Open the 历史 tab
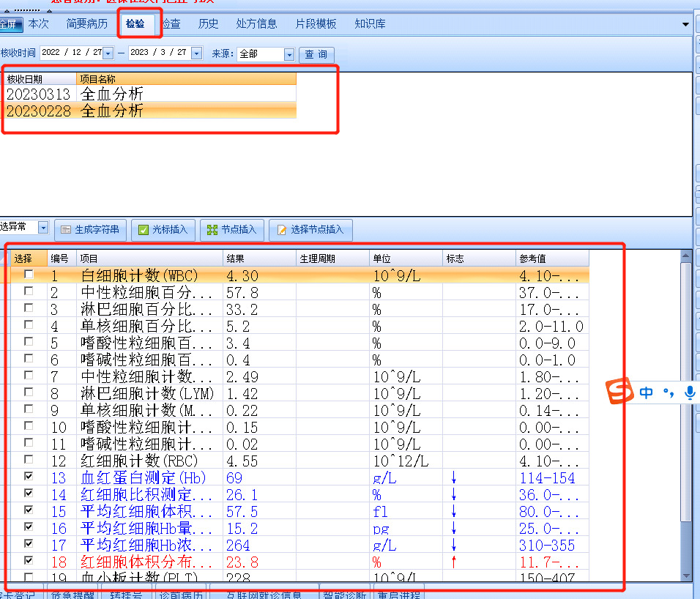 pos(208,23)
